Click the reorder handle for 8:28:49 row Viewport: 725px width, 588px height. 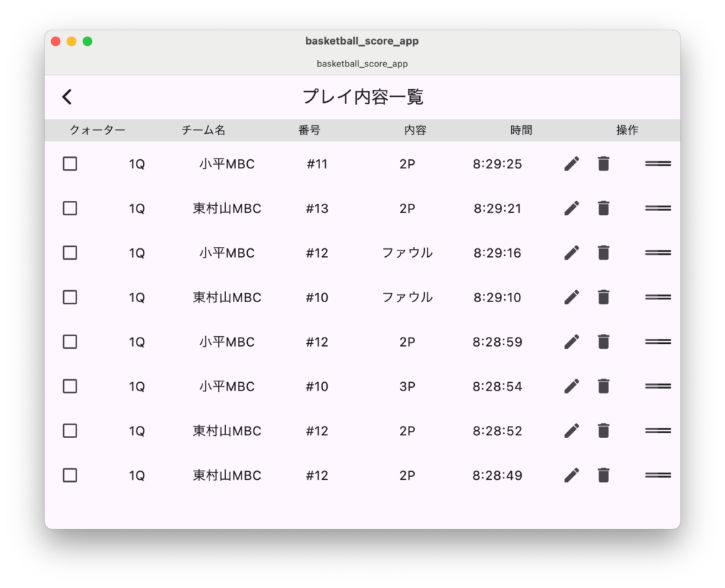(x=658, y=475)
